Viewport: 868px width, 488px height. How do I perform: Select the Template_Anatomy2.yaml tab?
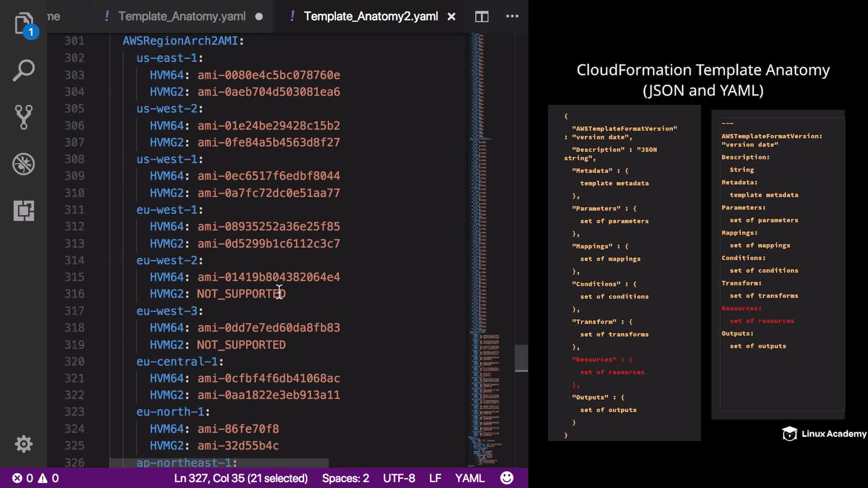pos(370,17)
